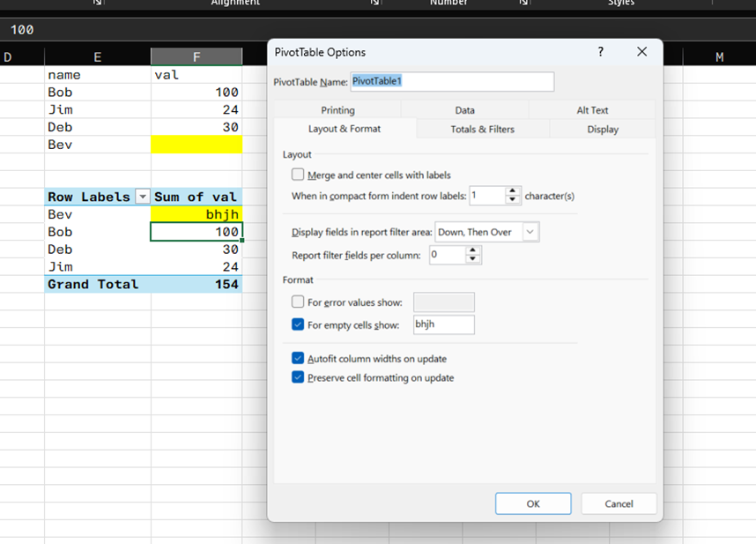Decrease report filter fields per column
Viewport: 756px width, 544px height.
click(473, 259)
